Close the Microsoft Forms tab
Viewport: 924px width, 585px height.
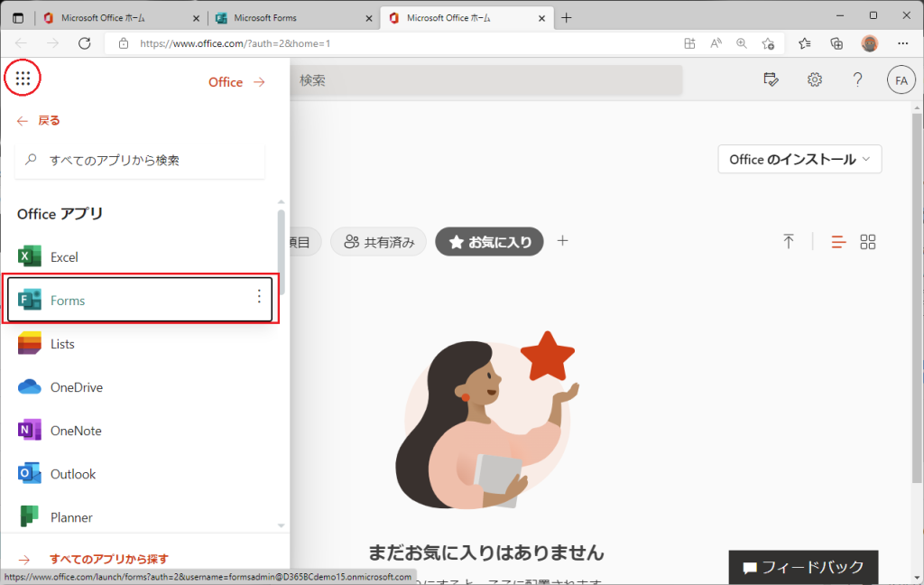[x=369, y=18]
